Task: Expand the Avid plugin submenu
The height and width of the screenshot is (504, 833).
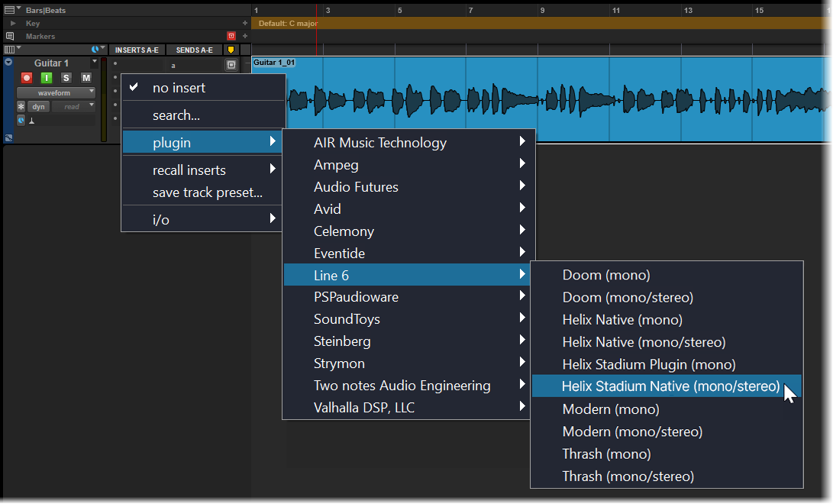Action: [407, 208]
